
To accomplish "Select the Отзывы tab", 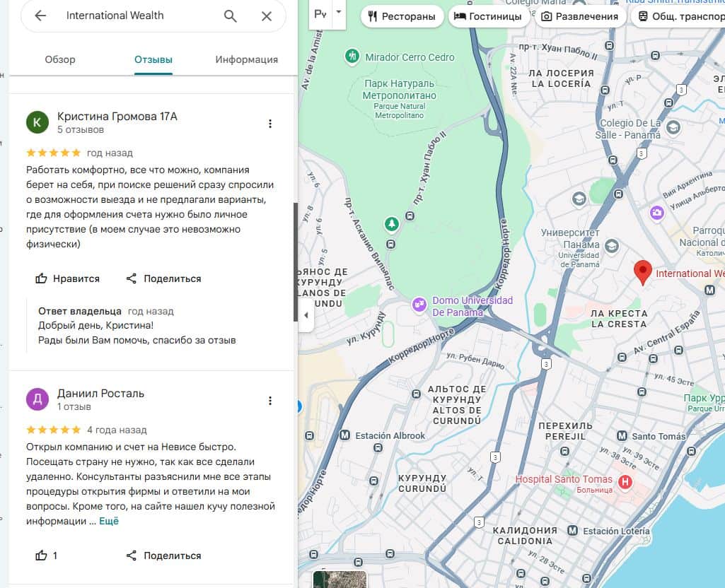I will (x=153, y=59).
